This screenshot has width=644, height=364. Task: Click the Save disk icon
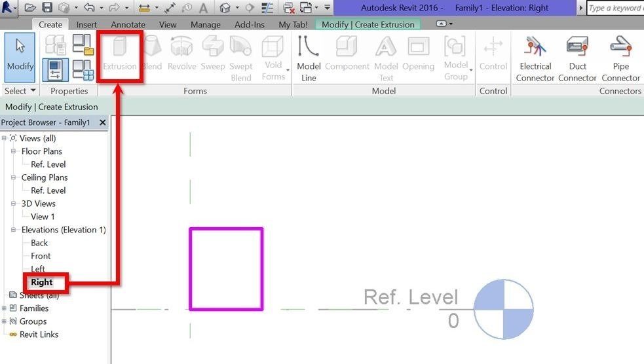tap(47, 8)
